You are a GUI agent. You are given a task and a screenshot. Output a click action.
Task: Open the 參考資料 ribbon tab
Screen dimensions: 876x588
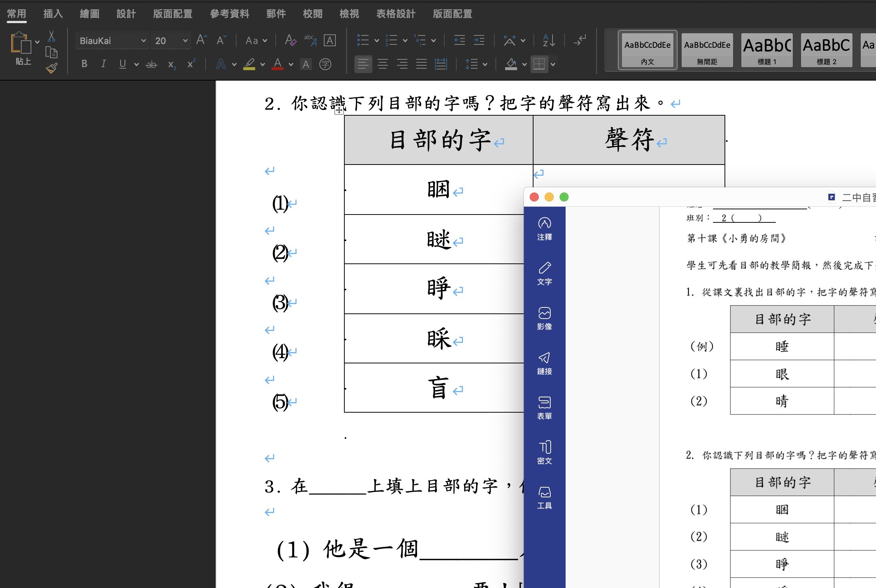click(229, 14)
